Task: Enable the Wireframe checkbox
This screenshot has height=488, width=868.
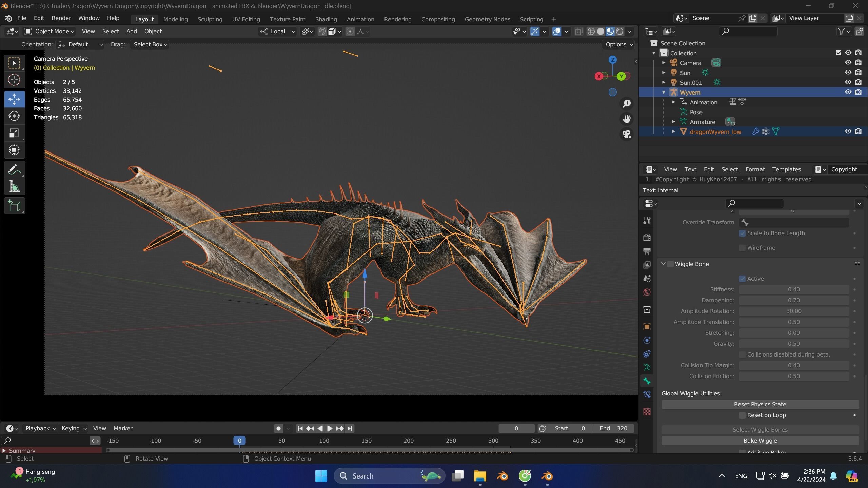Action: 742,248
